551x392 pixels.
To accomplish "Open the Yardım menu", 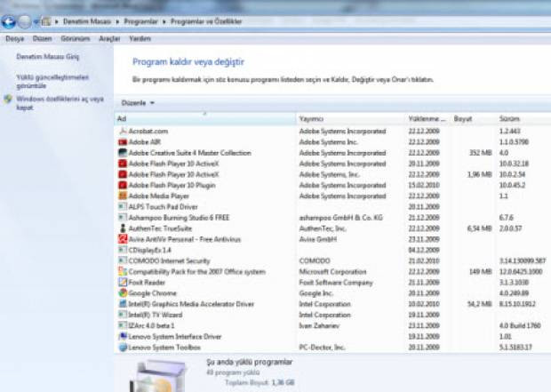I will point(140,39).
